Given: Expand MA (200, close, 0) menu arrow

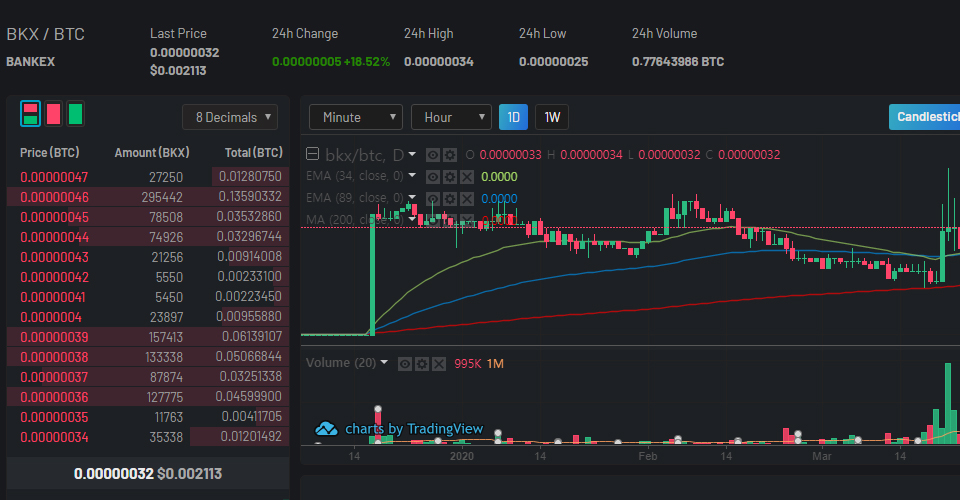Looking at the screenshot, I should pos(412,218).
